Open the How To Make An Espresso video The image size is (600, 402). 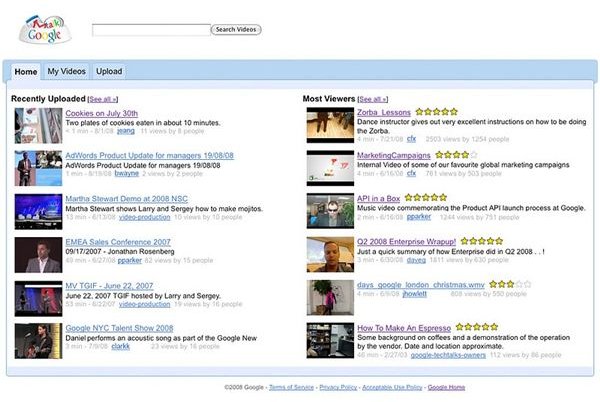pyautogui.click(x=404, y=328)
